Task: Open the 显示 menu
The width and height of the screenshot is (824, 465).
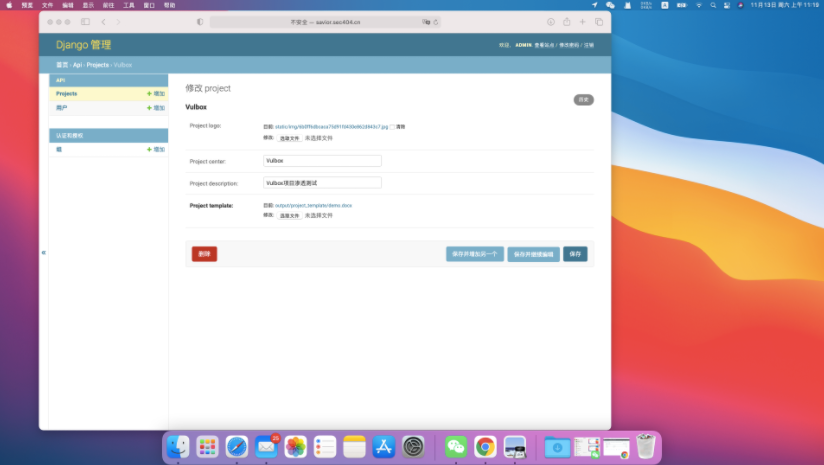Action: [88, 5]
